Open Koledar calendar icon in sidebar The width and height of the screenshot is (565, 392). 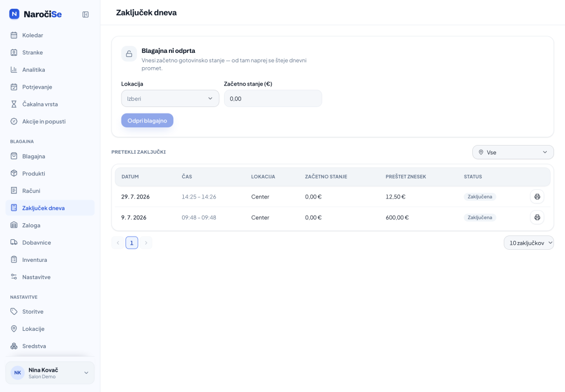coord(14,35)
